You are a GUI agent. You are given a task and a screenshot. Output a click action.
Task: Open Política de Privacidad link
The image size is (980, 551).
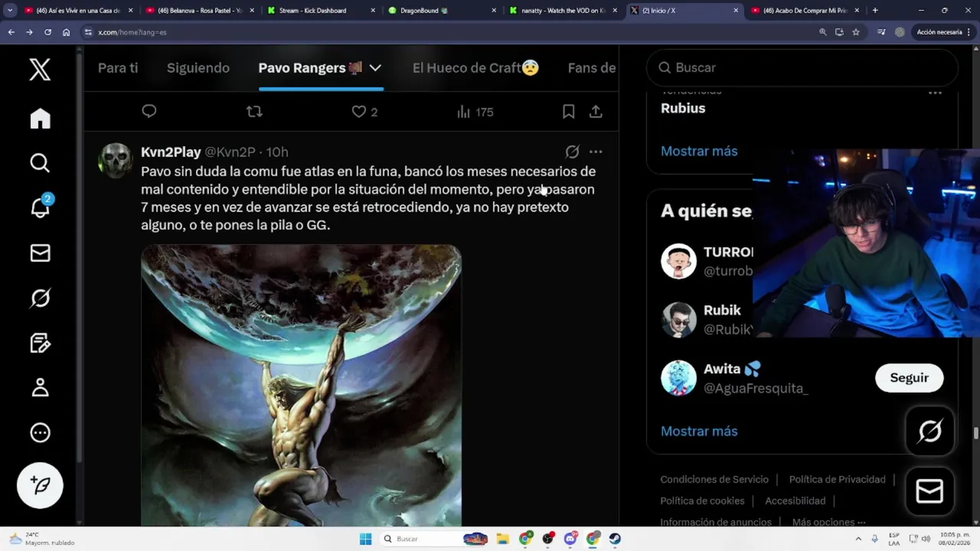tap(837, 479)
